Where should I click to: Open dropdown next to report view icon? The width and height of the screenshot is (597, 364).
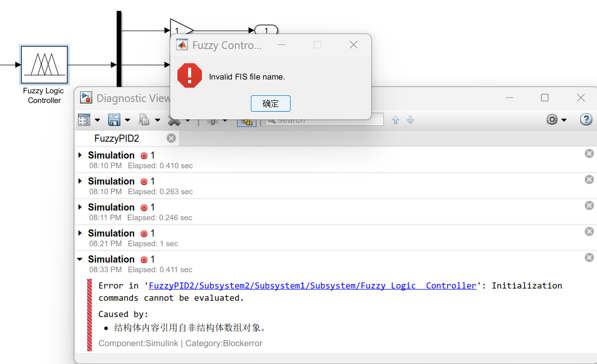pyautogui.click(x=97, y=120)
